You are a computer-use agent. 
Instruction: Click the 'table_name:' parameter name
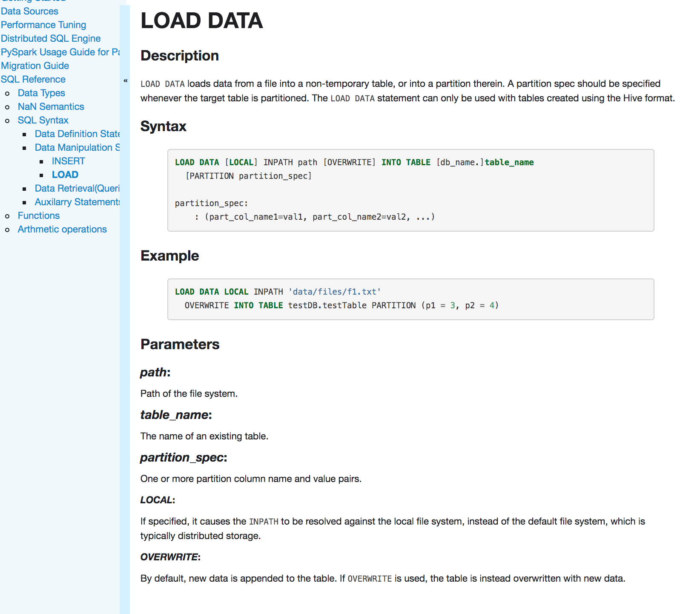tap(176, 415)
